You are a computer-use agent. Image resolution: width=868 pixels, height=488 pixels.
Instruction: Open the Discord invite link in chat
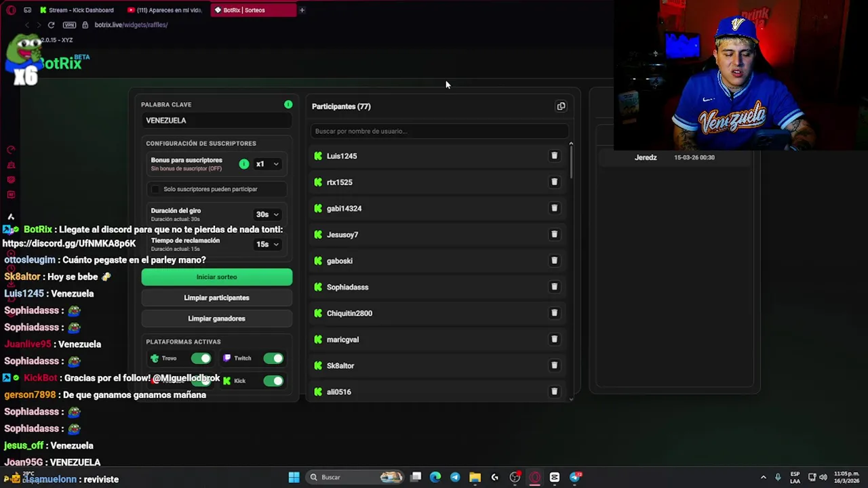pos(69,243)
